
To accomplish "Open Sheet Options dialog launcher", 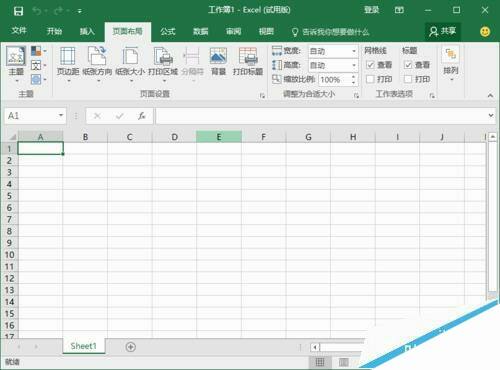I will click(432, 96).
